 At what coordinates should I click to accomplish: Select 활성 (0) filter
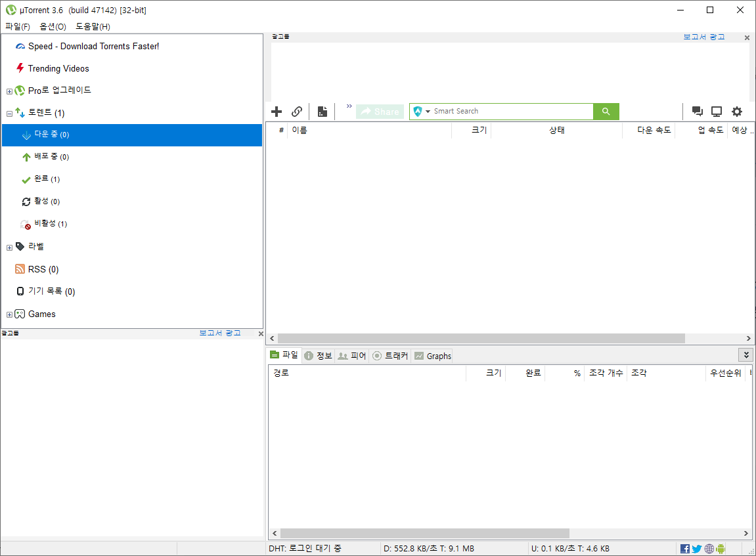click(47, 202)
